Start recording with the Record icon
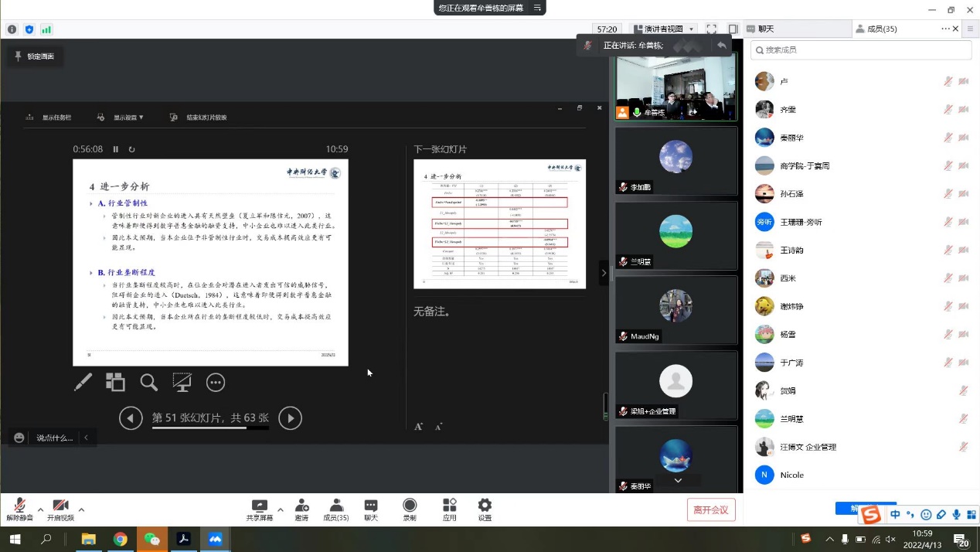This screenshot has height=552, width=980. [410, 506]
